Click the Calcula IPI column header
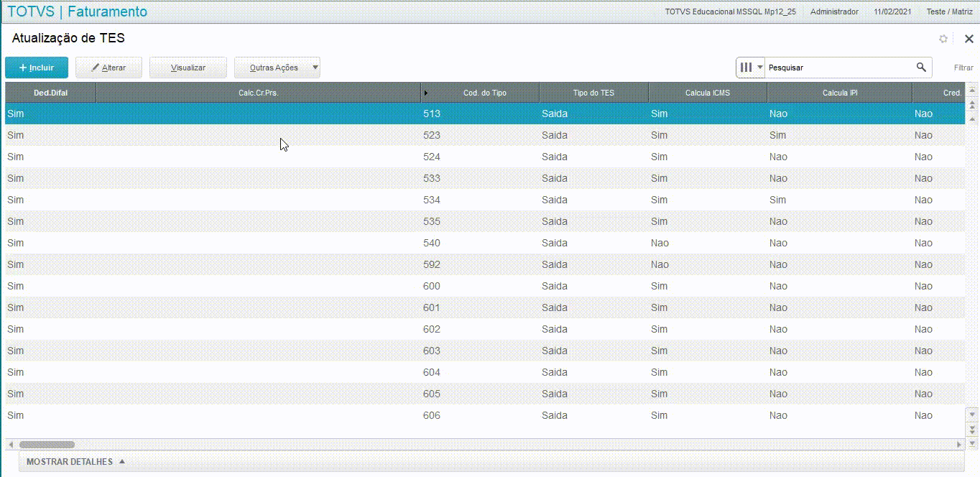 click(840, 93)
